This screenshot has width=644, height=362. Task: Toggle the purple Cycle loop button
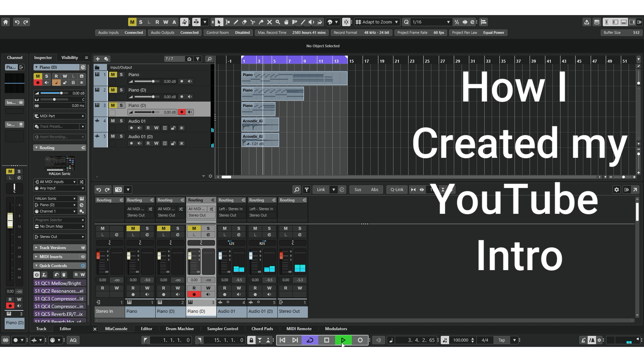pos(310,340)
